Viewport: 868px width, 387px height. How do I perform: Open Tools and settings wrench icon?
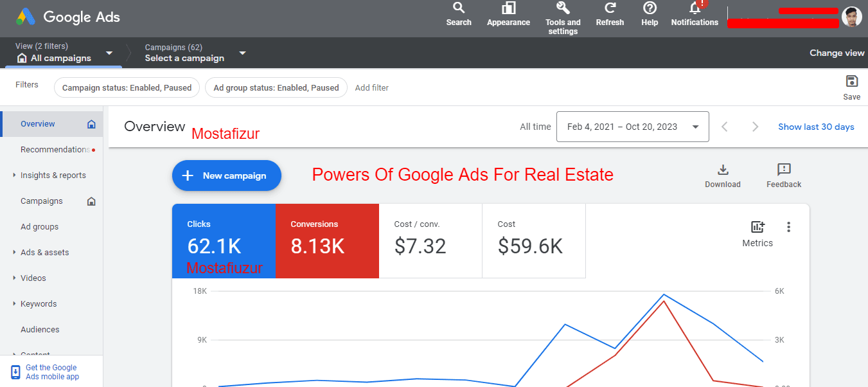coord(563,8)
